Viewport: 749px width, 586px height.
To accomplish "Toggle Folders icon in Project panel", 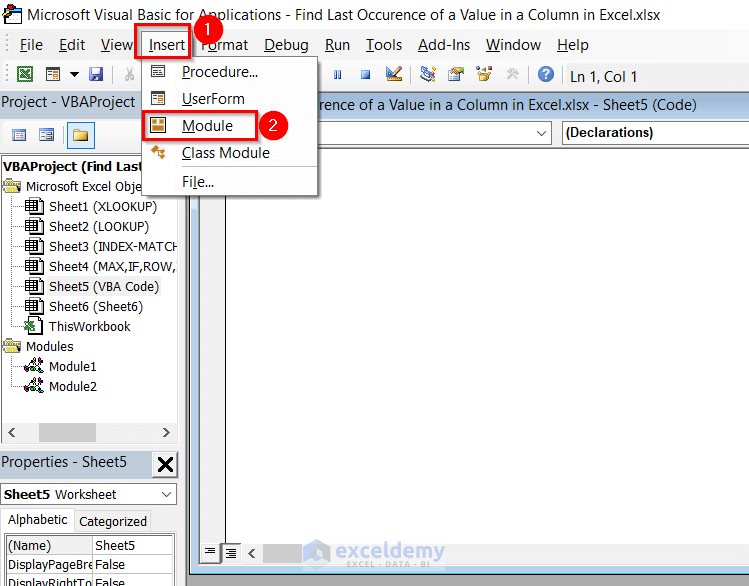I will (x=81, y=135).
